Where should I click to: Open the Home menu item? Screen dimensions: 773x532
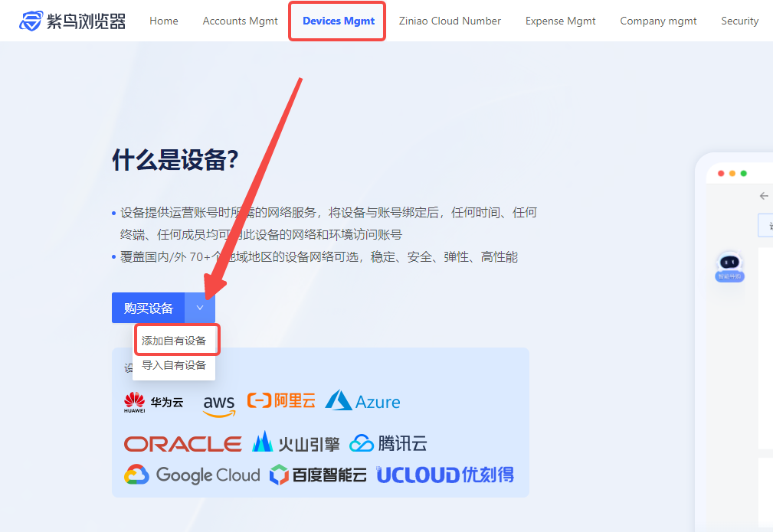tap(164, 21)
